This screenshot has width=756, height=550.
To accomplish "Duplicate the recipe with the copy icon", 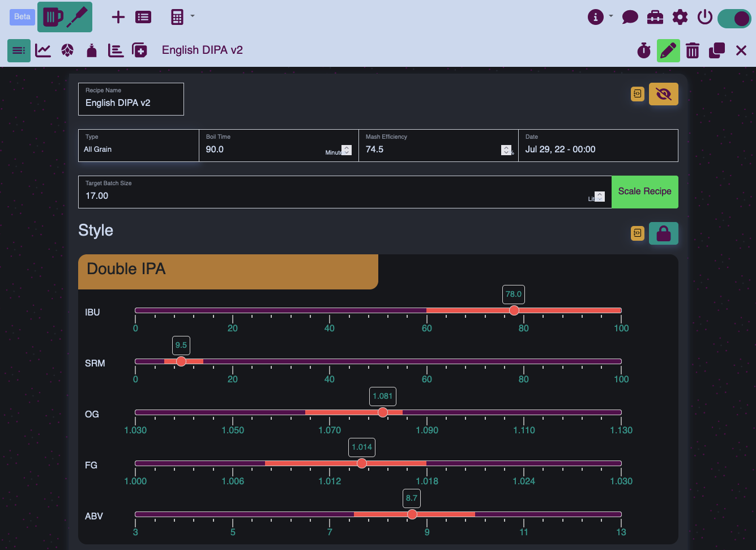I will point(717,50).
